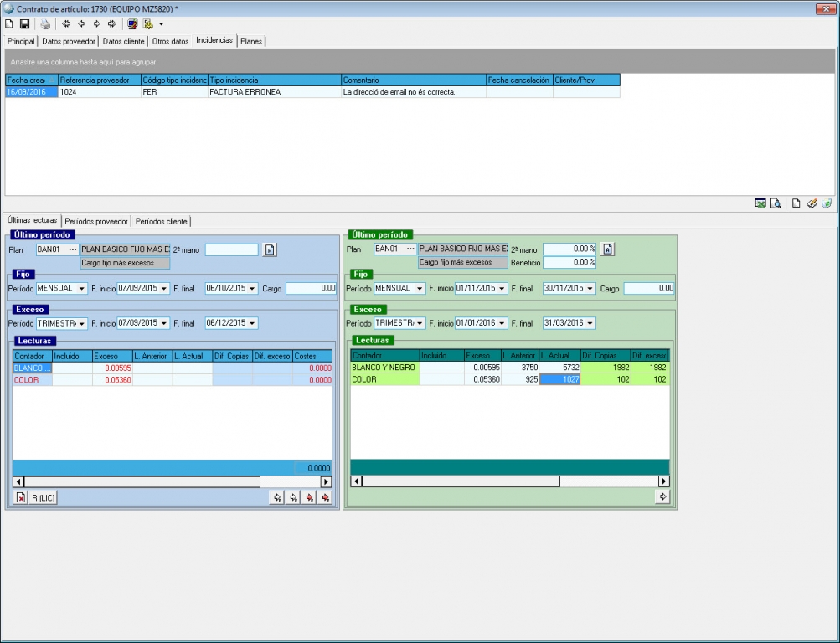Add new incident with blank page icon

pos(796,203)
